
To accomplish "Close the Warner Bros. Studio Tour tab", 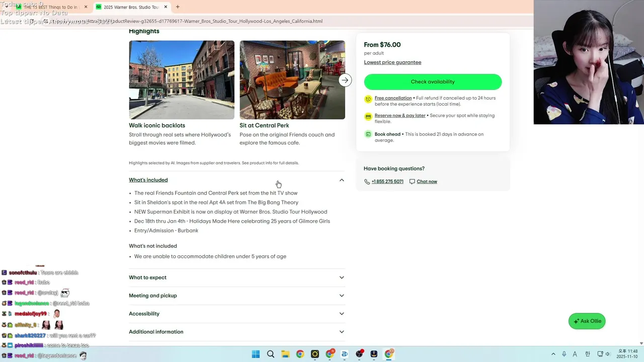I will coord(166,7).
